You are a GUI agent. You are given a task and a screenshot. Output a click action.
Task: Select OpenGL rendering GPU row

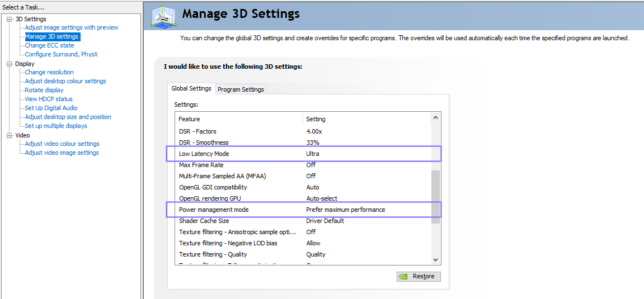[303, 198]
